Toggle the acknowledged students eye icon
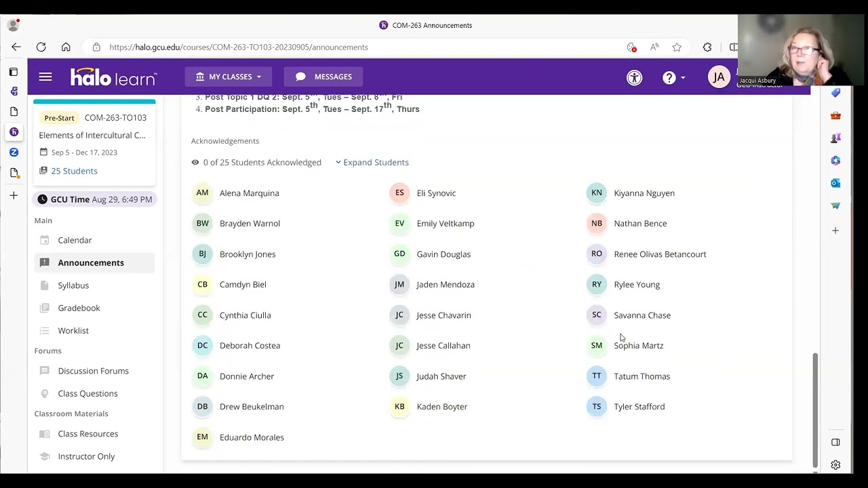The height and width of the screenshot is (488, 868). coord(195,163)
